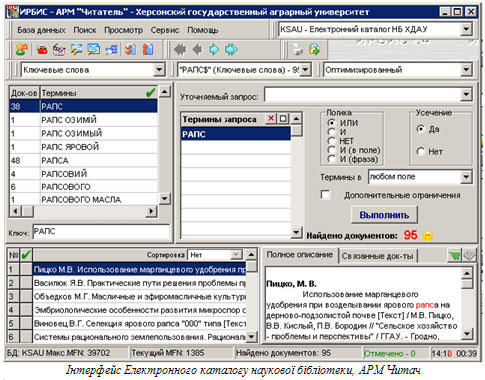This screenshot has height=380, width=485.
Task: Open KSAU database catalog dropdown
Action: point(466,29)
